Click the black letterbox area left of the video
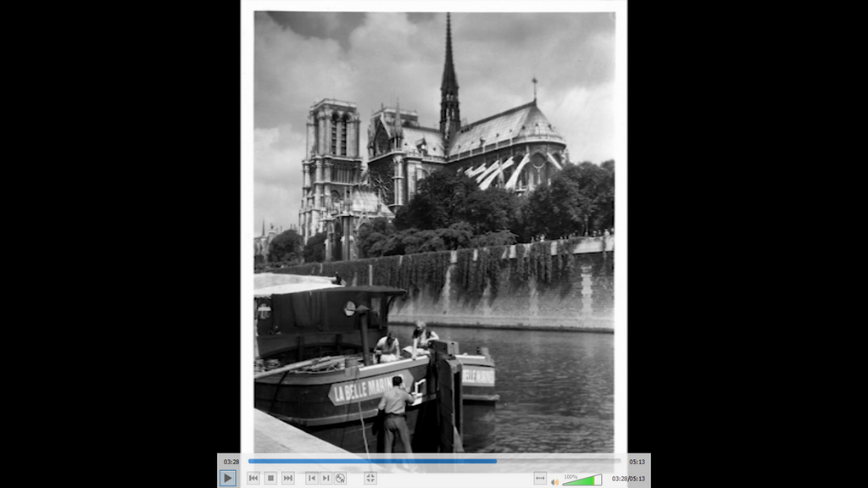 [119, 237]
